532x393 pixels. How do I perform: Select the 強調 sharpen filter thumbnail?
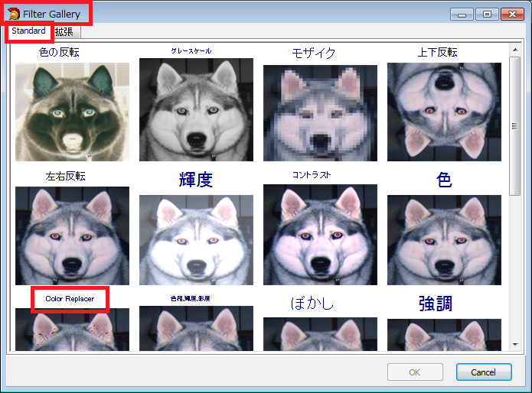tap(444, 335)
